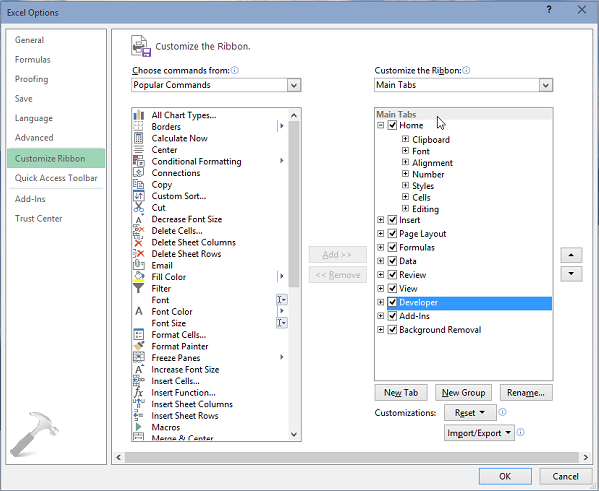The width and height of the screenshot is (599, 491).
Task: Open the Import/Export button menu
Action: (x=479, y=433)
